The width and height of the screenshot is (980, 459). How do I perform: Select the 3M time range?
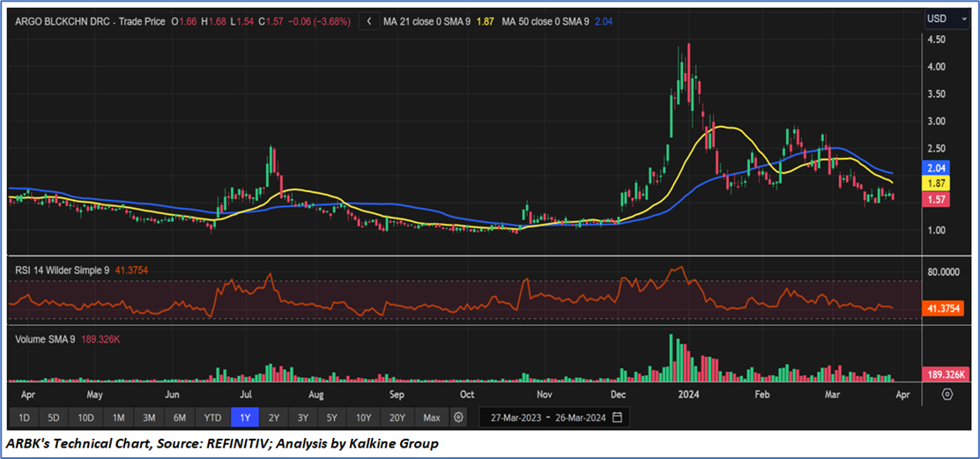pyautogui.click(x=149, y=418)
